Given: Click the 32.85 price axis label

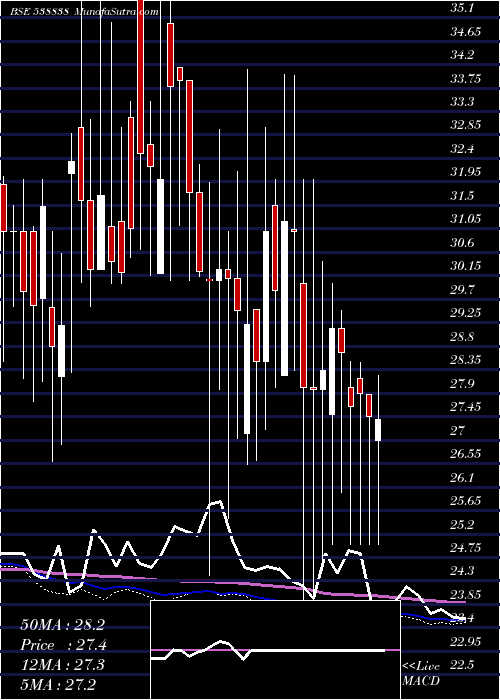Looking at the screenshot, I should [x=467, y=125].
